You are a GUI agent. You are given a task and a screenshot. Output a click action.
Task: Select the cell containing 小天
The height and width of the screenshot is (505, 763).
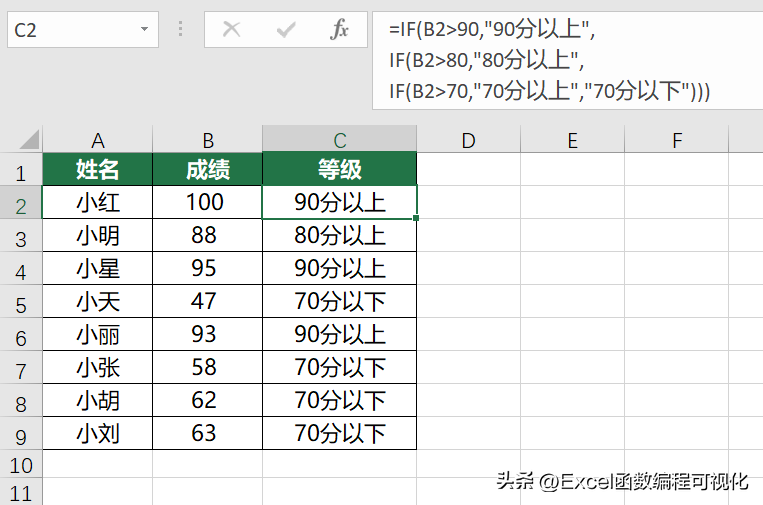tap(98, 302)
